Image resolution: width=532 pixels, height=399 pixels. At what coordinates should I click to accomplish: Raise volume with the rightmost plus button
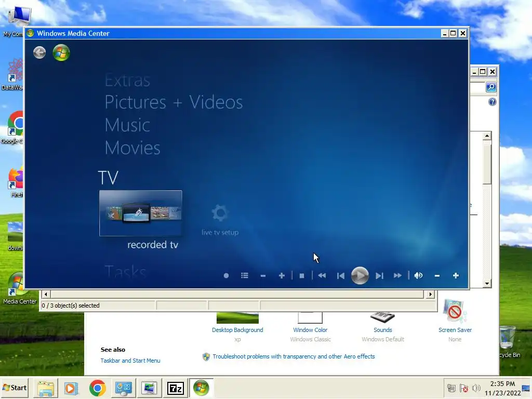[456, 276]
